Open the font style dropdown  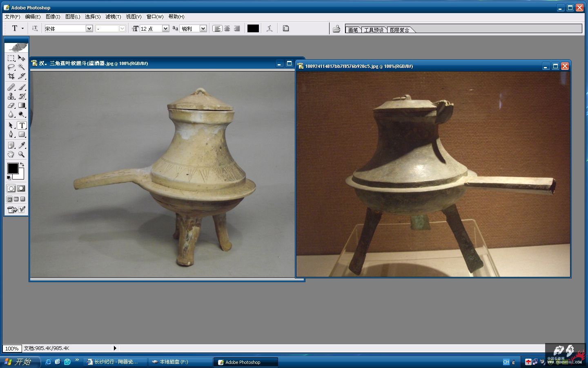(x=122, y=28)
